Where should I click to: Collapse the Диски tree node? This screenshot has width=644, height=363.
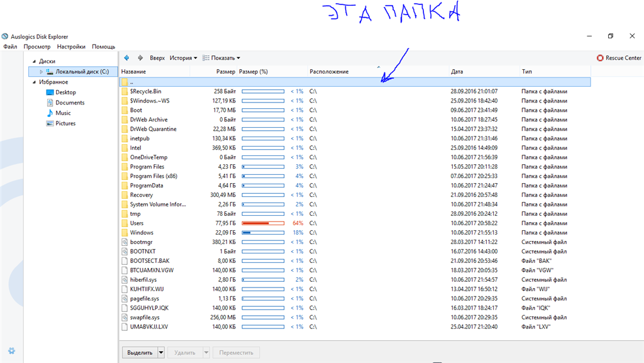pyautogui.click(x=34, y=61)
